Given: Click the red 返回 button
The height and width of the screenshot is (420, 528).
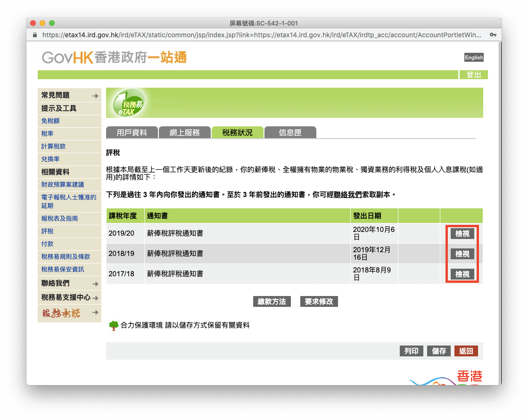Looking at the screenshot, I should click(x=466, y=351).
